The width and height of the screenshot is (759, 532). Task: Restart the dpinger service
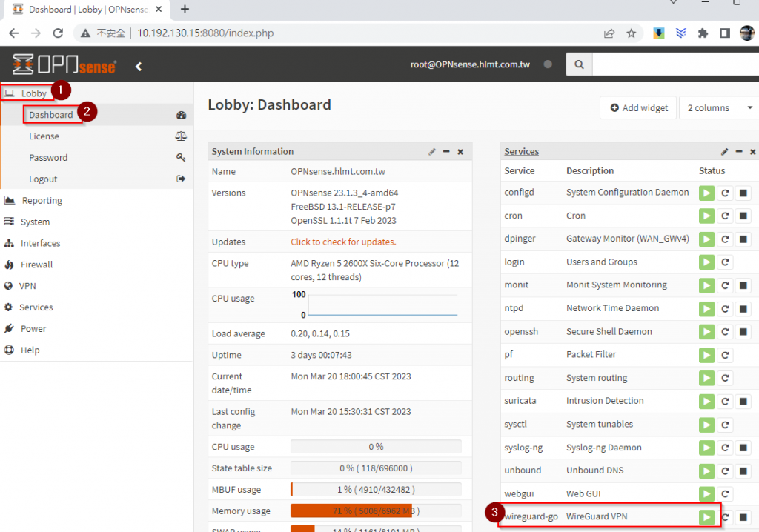click(x=725, y=239)
